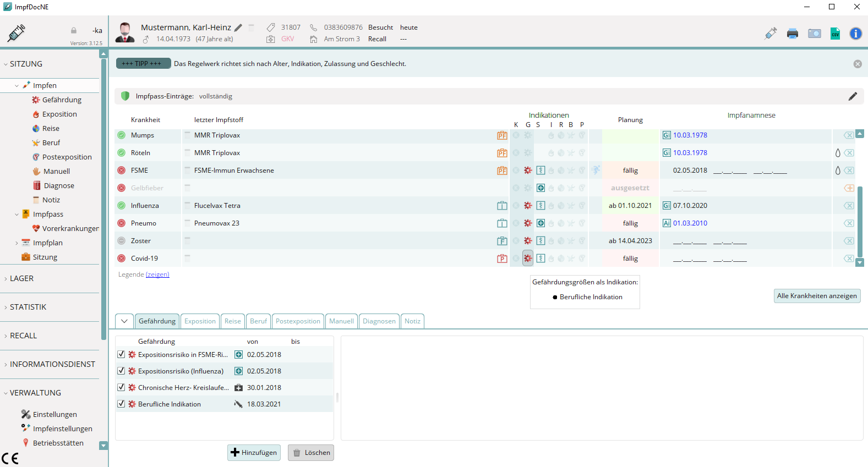This screenshot has height=467, width=868.
Task: Click the printer icon in the toolbar
Action: (x=793, y=34)
